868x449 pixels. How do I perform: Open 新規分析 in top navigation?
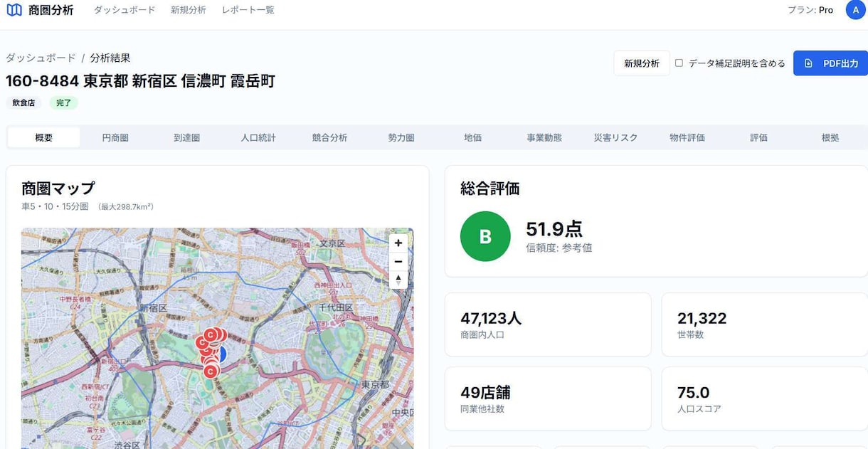pyautogui.click(x=189, y=10)
